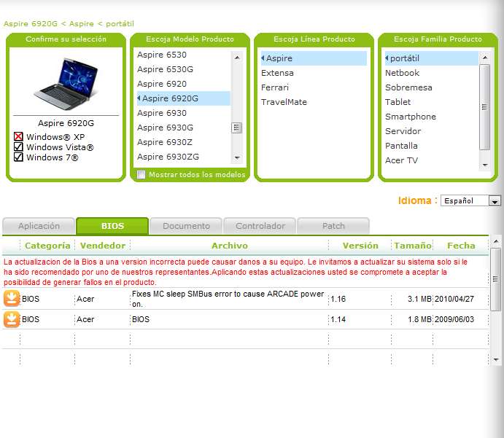Screen dimensions: 504x438
Task: Enable Mostrar todos los modelos checkbox
Action: 141,174
